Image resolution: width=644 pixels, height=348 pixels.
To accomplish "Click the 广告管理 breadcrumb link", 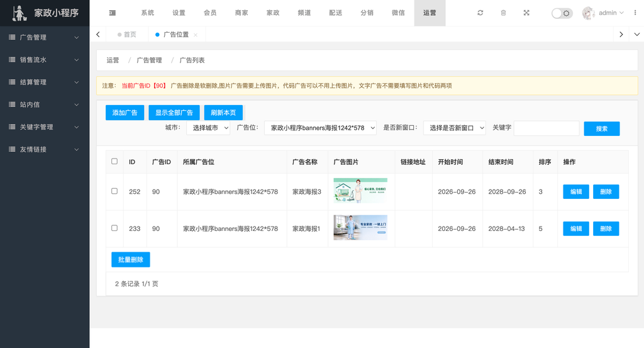I will click(149, 60).
